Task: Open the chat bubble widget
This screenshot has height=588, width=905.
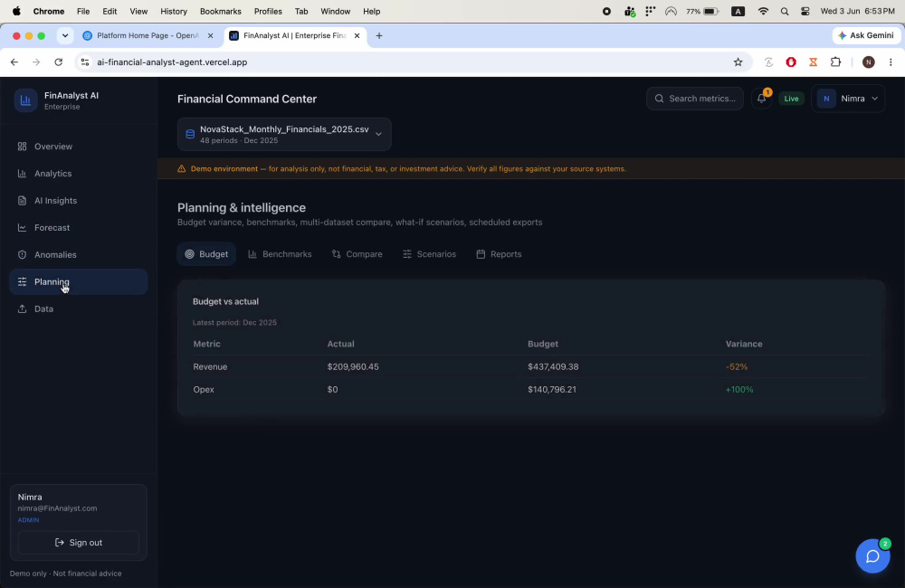Action: tap(872, 556)
